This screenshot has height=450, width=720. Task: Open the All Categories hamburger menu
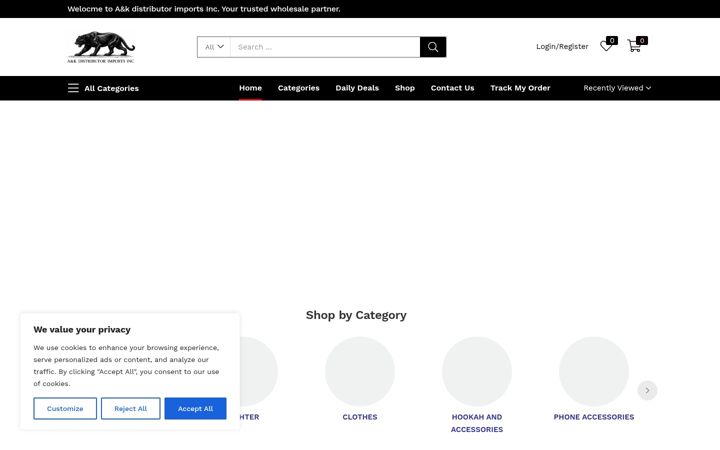(x=103, y=88)
